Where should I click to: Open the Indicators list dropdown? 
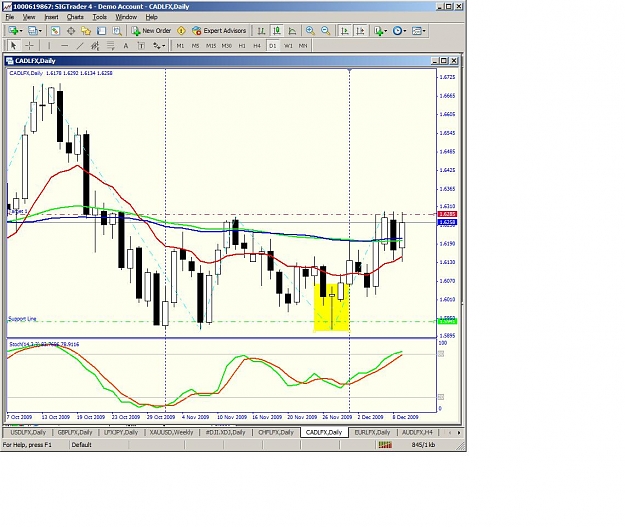pyautogui.click(x=381, y=31)
